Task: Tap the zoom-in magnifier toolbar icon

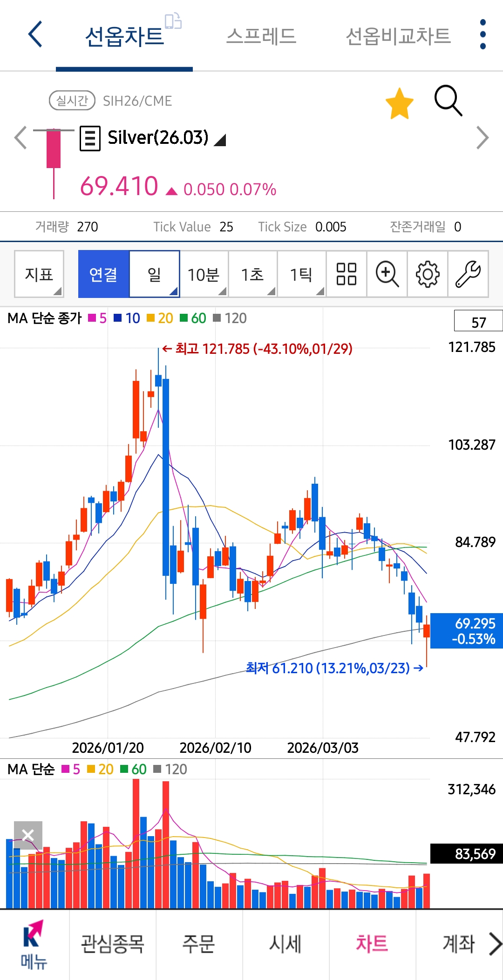Action: coord(387,274)
